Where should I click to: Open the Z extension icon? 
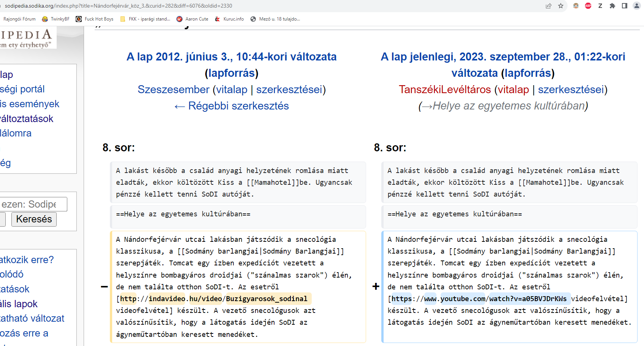600,6
